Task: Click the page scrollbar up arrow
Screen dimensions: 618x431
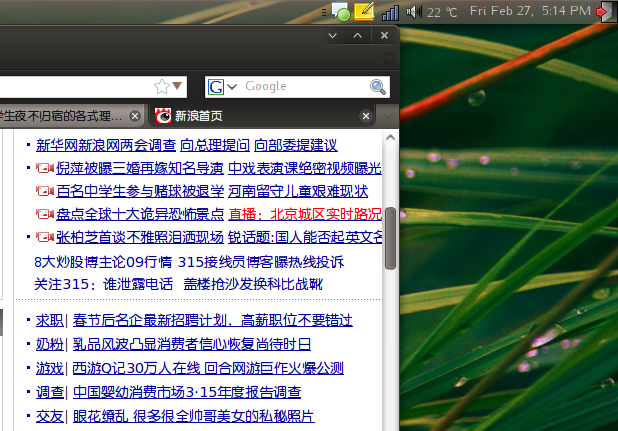Action: [390, 137]
